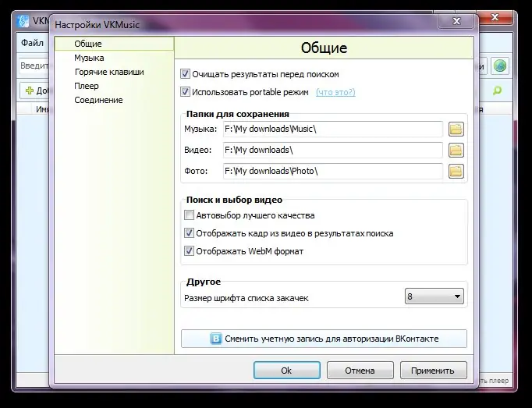Click the Музыка folder path field
The image size is (532, 408).
333,129
